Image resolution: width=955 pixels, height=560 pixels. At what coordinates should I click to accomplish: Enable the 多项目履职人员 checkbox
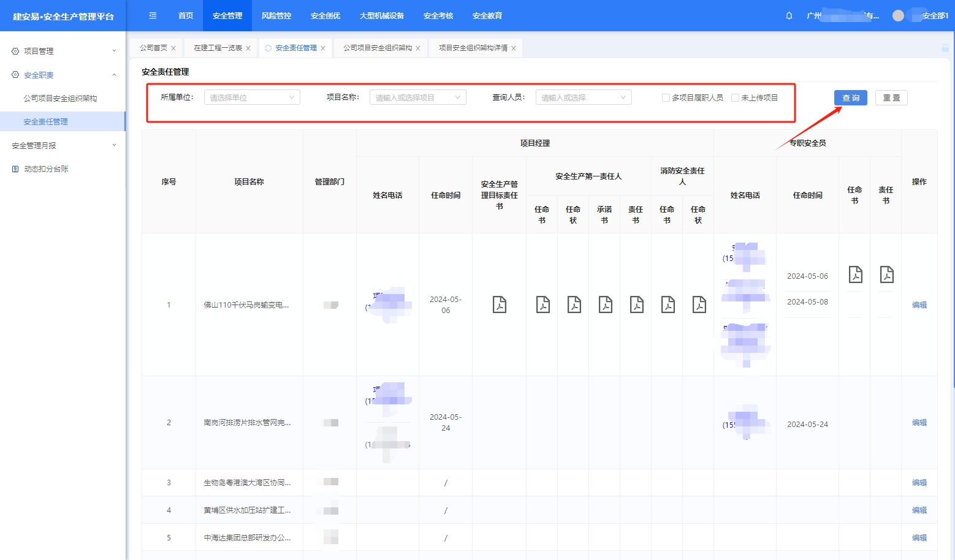tap(666, 98)
